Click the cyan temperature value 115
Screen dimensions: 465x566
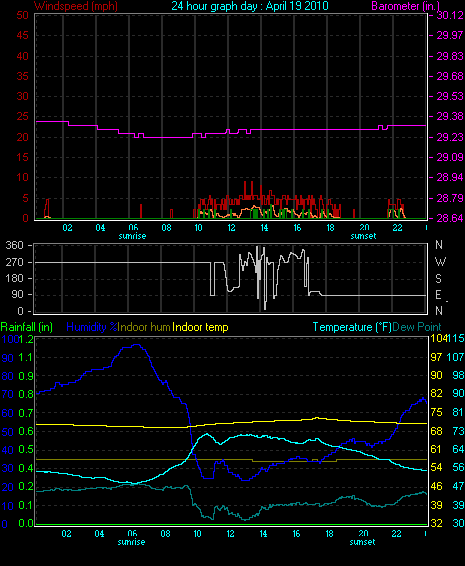point(455,338)
